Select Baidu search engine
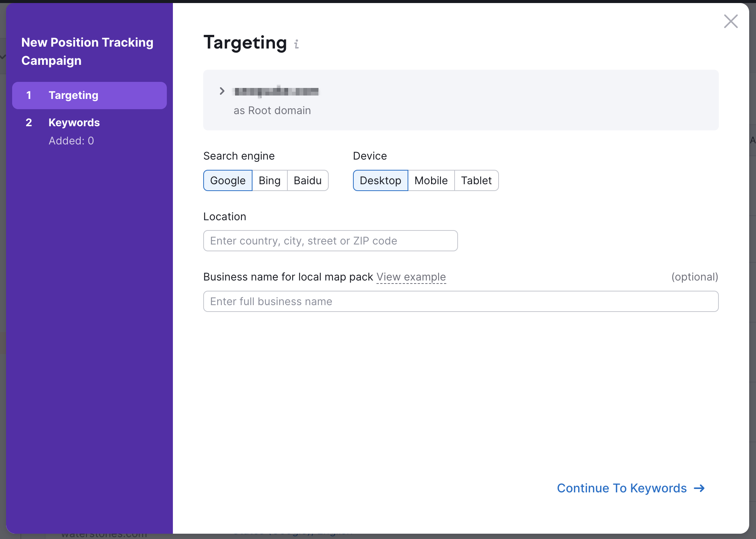 [307, 180]
